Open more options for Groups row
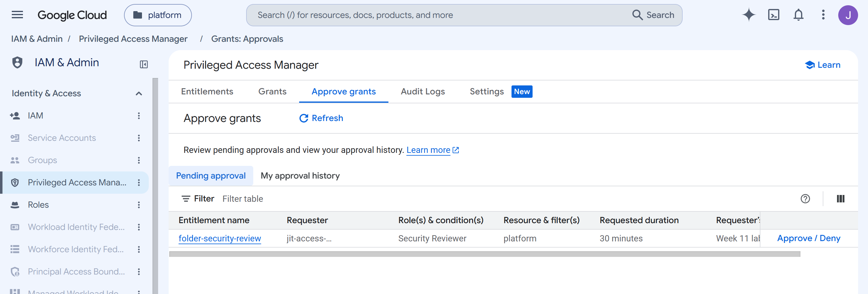 [139, 160]
